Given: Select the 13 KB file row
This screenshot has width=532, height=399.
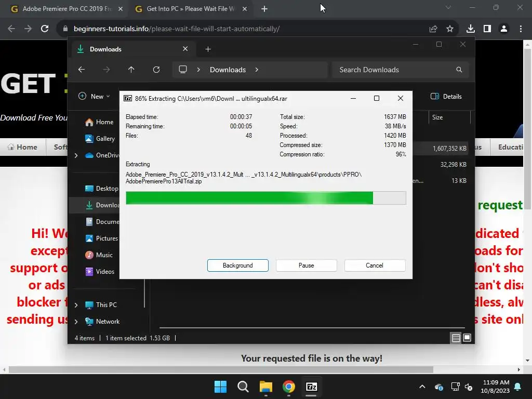Looking at the screenshot, I should click(441, 181).
